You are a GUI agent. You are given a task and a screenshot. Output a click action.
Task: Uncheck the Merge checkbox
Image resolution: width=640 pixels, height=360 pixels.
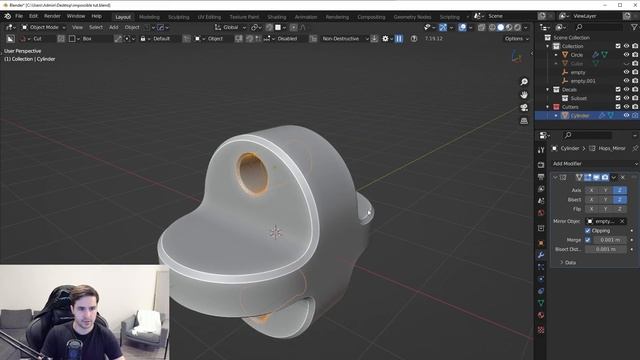[588, 240]
